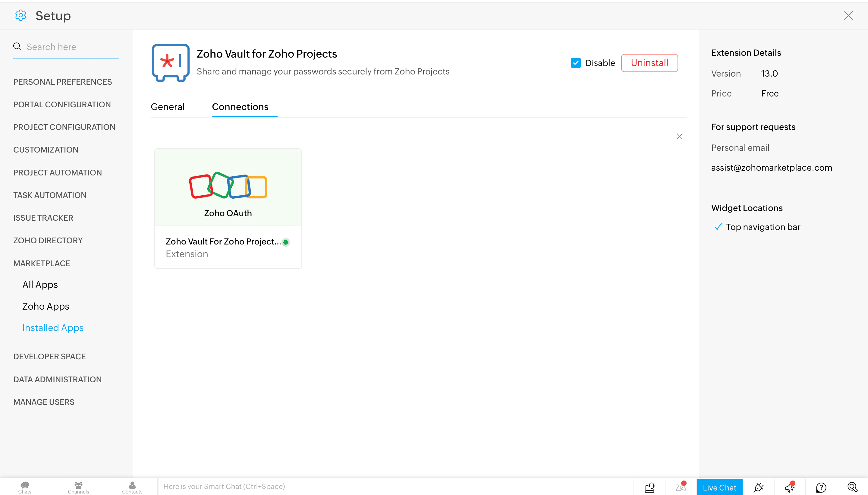Go to Manage Users section

click(43, 402)
